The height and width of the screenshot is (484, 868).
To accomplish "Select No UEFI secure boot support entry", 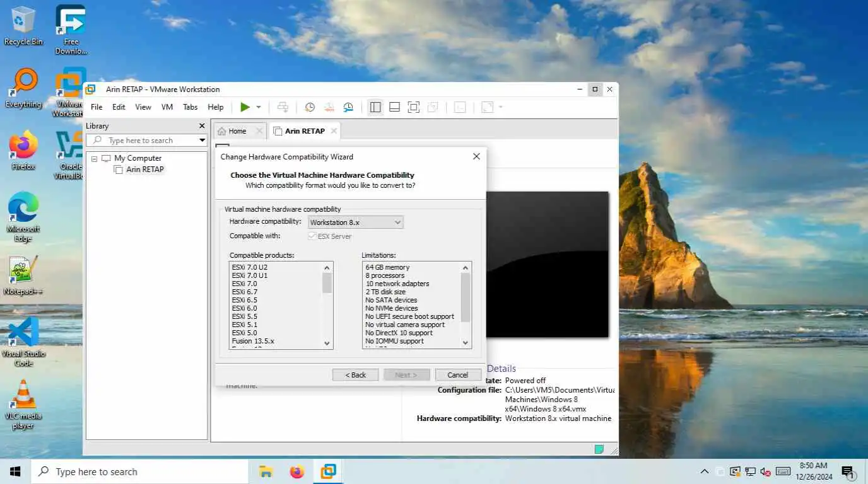I will point(409,316).
